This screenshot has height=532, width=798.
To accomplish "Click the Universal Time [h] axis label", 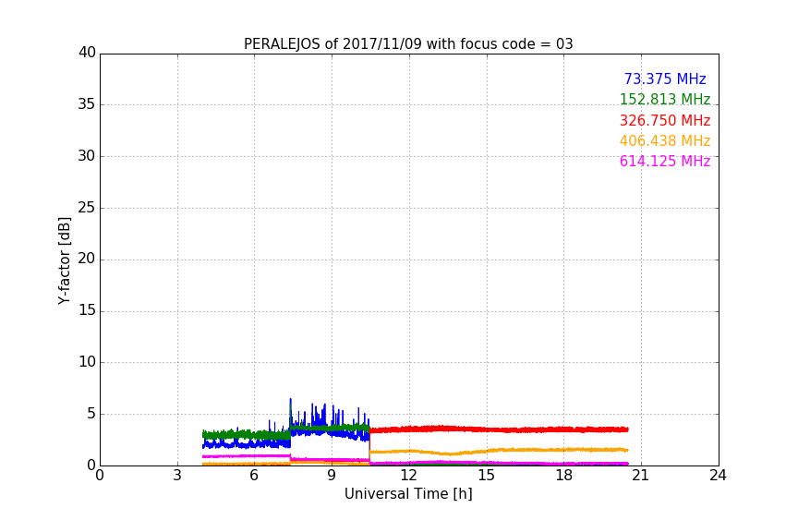I will 408,494.
